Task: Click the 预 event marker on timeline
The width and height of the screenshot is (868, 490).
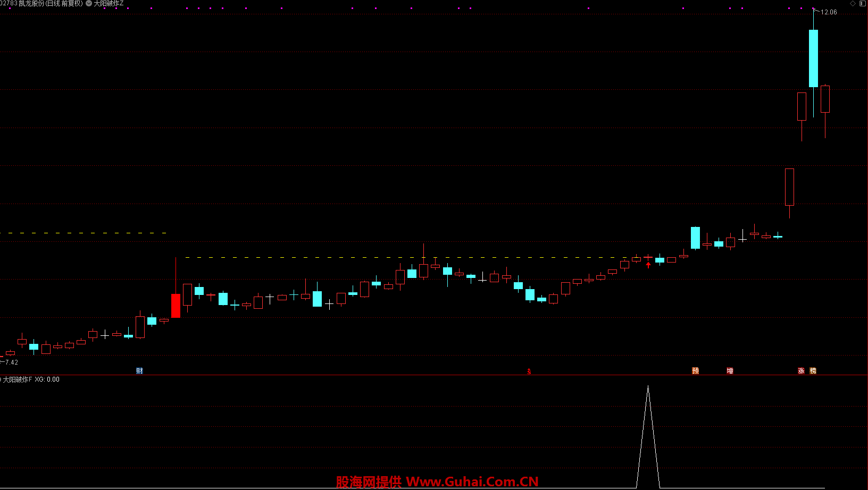Action: (695, 371)
